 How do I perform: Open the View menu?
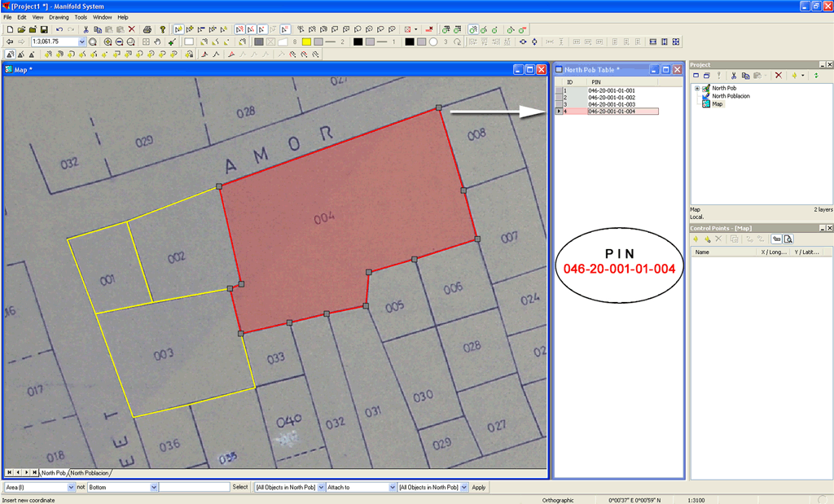pyautogui.click(x=37, y=18)
